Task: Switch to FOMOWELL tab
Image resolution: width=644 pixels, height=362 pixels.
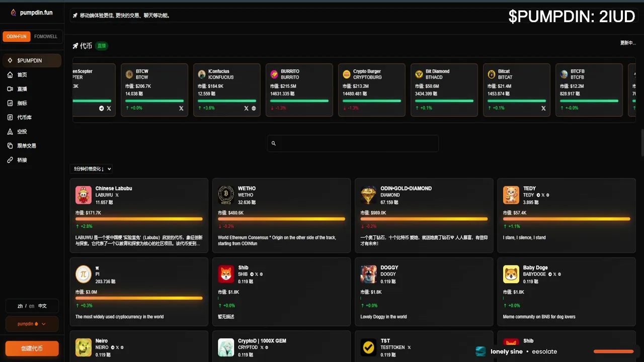Action: tap(46, 37)
